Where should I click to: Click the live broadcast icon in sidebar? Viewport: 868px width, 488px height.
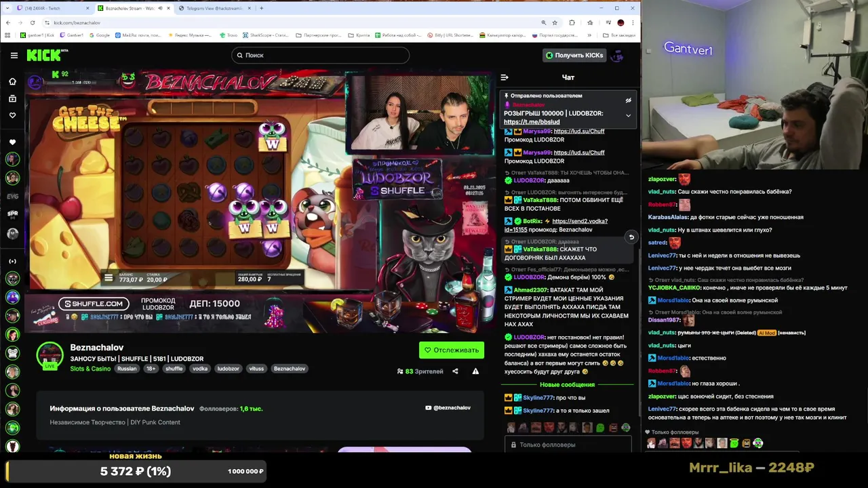click(x=12, y=261)
